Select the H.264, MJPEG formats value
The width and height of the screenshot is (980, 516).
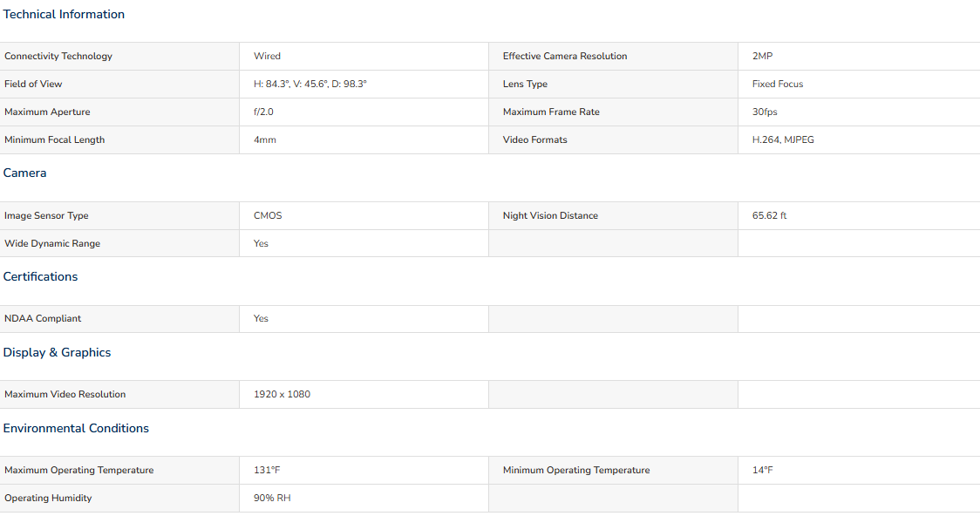(x=783, y=140)
